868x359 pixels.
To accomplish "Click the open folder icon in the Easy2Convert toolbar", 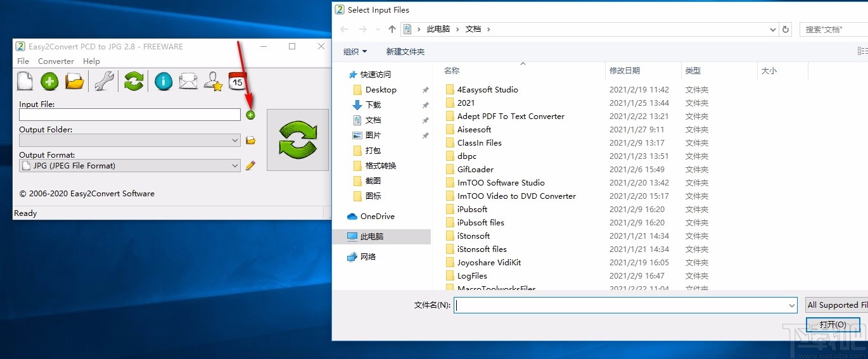I will tap(75, 81).
